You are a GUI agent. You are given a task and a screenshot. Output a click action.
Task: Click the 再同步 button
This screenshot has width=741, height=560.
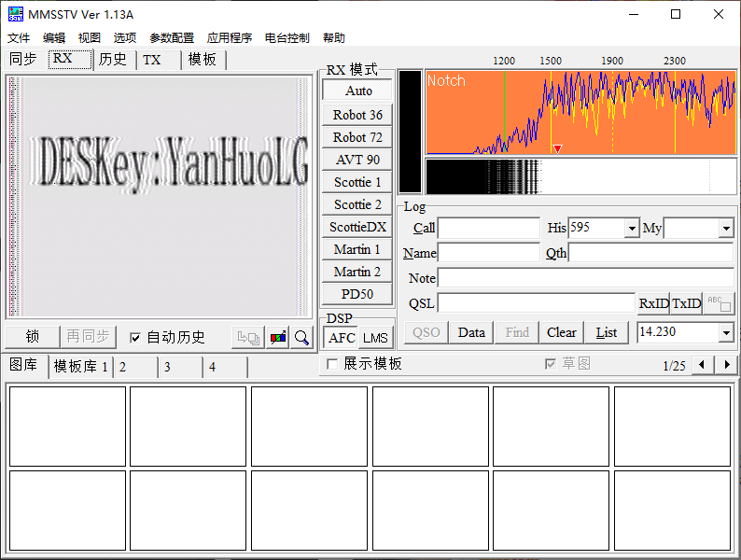(x=88, y=337)
